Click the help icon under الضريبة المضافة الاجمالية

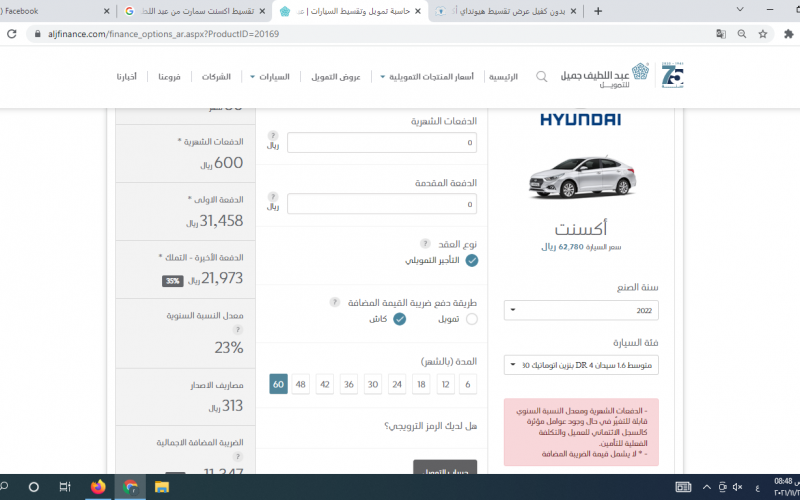pos(237,457)
